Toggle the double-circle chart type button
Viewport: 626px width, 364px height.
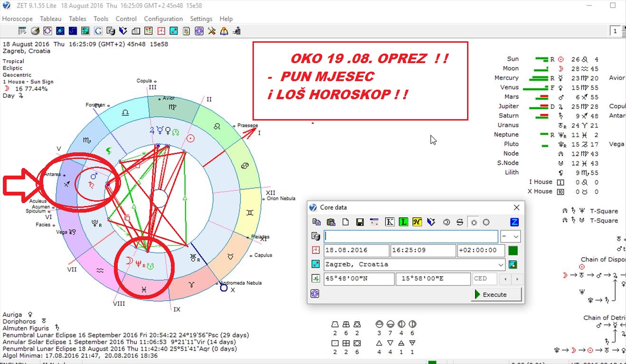click(x=446, y=222)
